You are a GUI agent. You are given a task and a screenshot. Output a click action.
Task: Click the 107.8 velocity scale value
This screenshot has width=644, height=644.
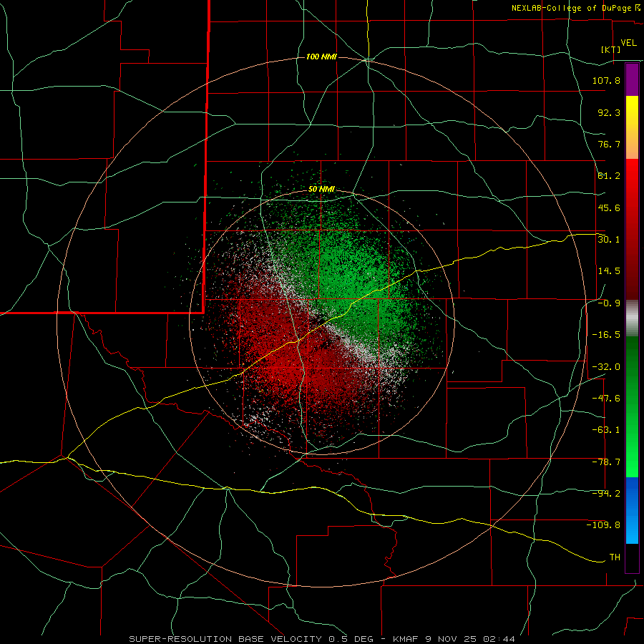(606, 80)
